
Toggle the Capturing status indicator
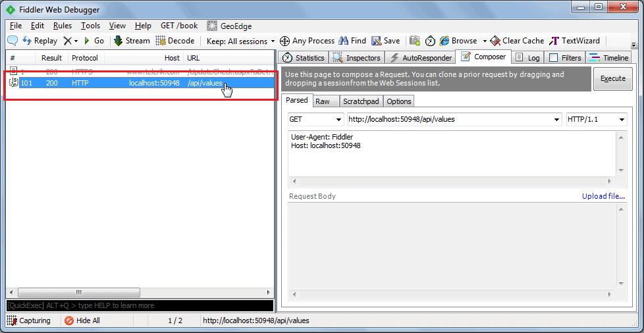[x=29, y=320]
